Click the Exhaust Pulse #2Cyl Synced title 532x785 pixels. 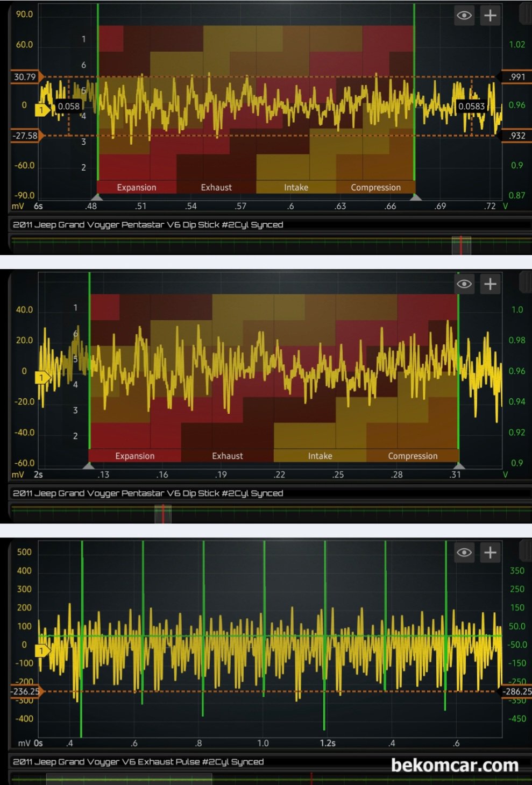click(138, 762)
